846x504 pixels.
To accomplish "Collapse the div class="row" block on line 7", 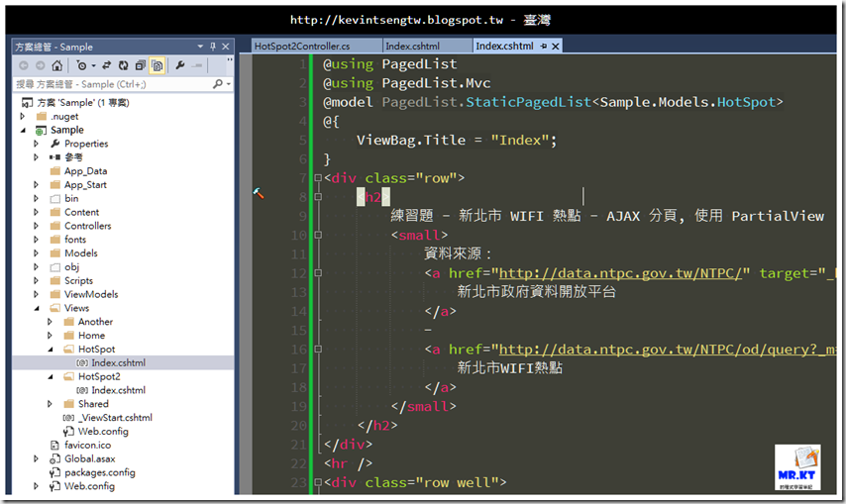I will (x=318, y=178).
